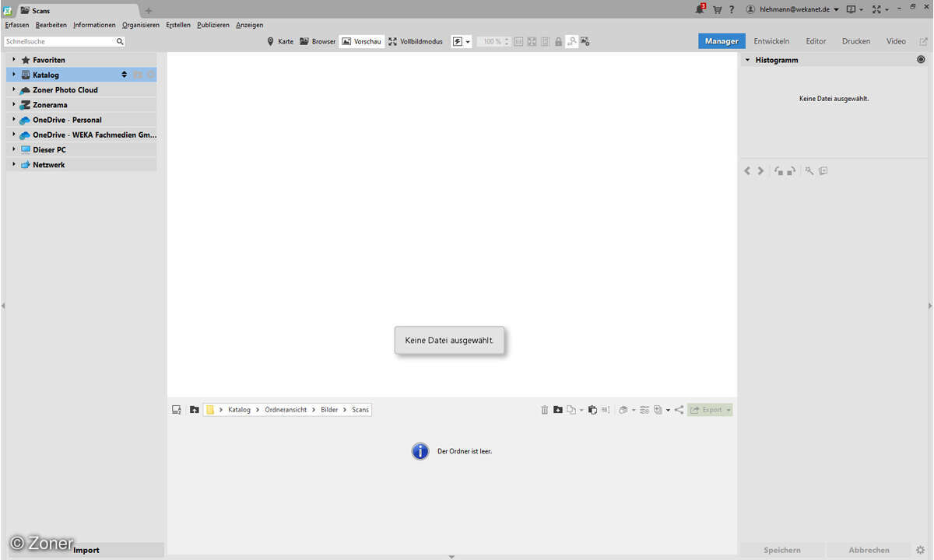Click the 1:1 zoom icon
The width and height of the screenshot is (934, 560).
pos(518,41)
